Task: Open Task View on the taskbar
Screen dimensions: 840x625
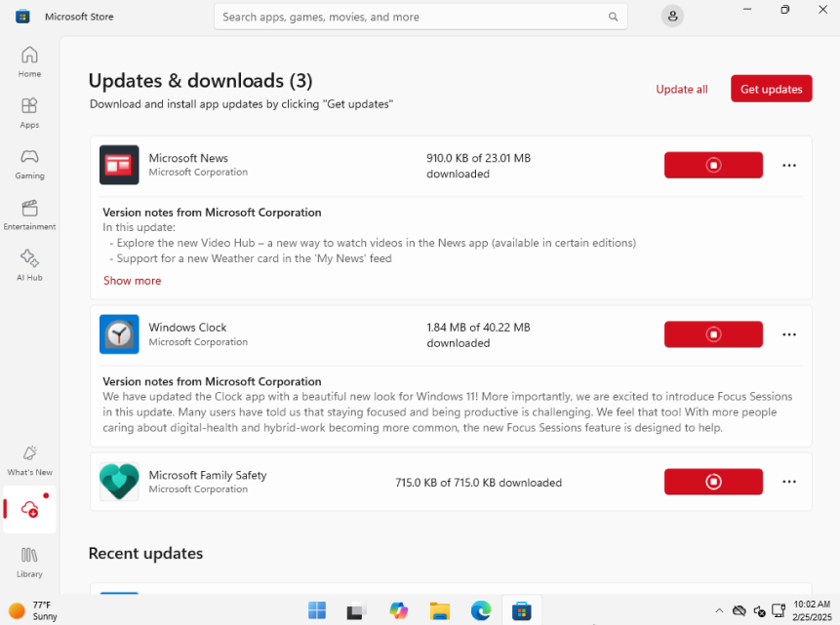Action: 356,610
